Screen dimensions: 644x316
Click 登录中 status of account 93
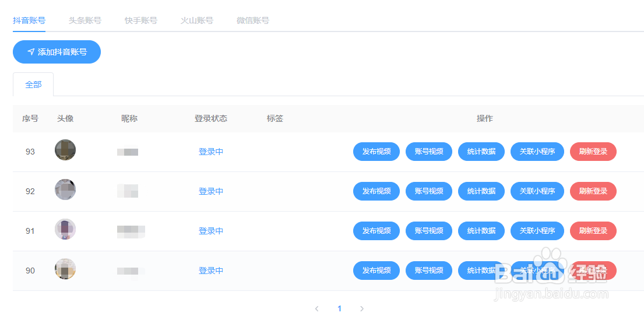coord(211,152)
